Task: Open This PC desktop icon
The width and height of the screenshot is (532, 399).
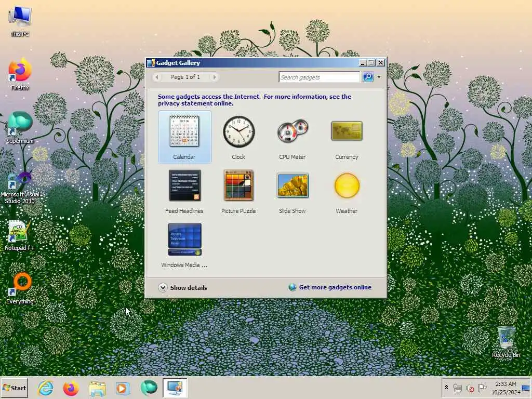Action: point(20,21)
